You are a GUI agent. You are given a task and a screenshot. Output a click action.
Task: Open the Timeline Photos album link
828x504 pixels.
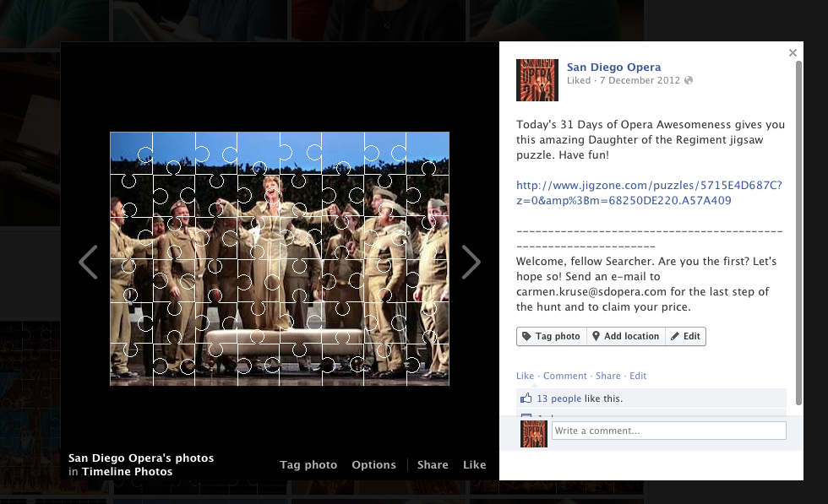click(x=128, y=472)
